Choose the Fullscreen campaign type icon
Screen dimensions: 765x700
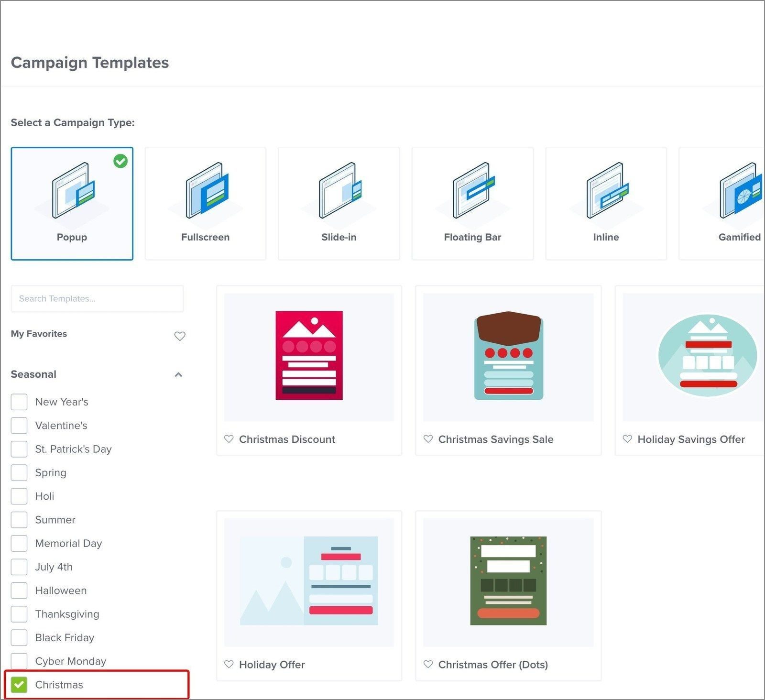[x=207, y=190]
